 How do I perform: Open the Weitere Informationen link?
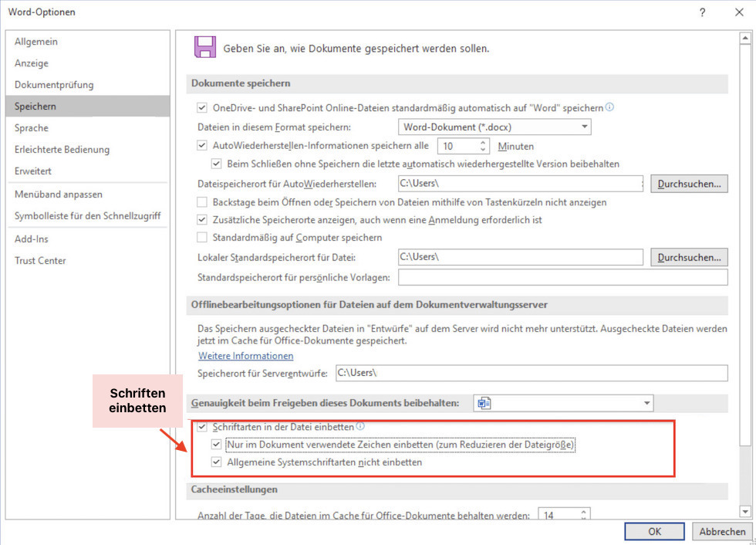pyautogui.click(x=245, y=356)
